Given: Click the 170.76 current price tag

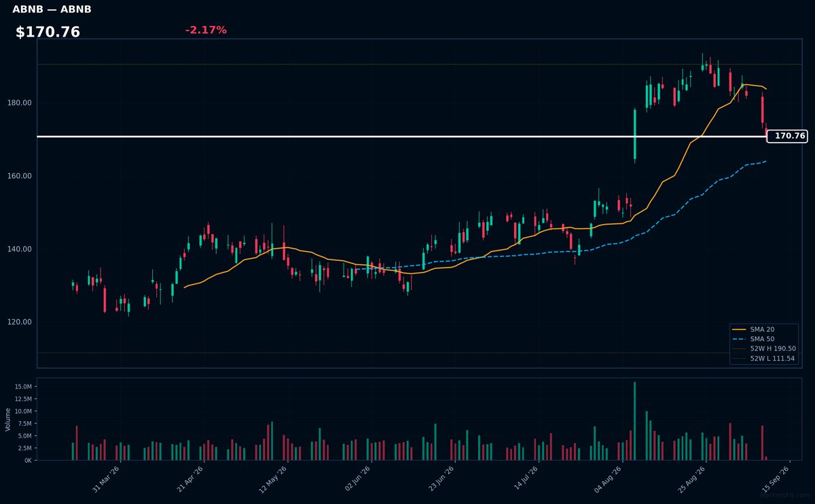Looking at the screenshot, I should pos(786,136).
